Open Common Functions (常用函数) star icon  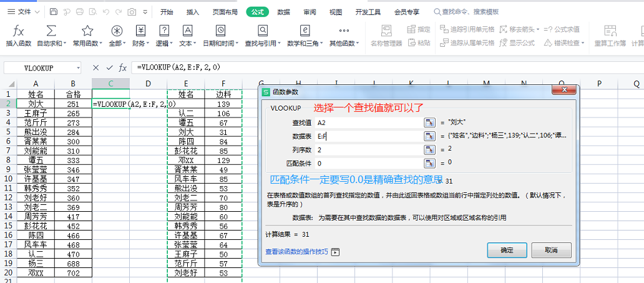87,31
